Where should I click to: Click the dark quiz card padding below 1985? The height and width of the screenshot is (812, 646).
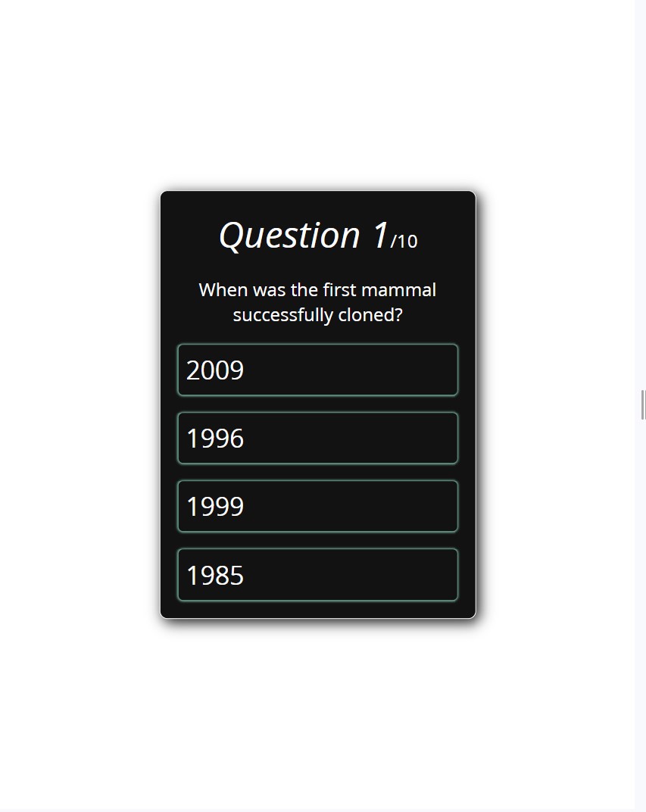(317, 610)
